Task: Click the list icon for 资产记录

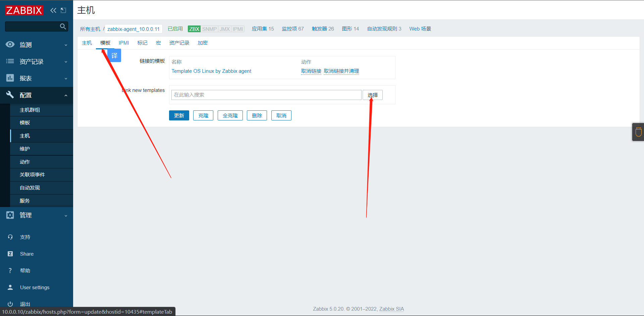Action: point(10,61)
